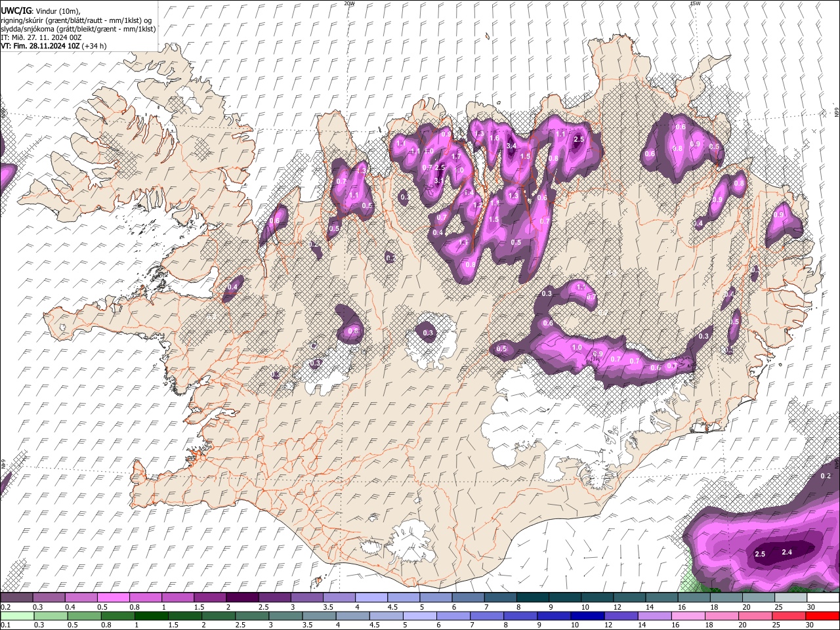
Task: Click the '30' label in the lower legend row
Action: [811, 625]
